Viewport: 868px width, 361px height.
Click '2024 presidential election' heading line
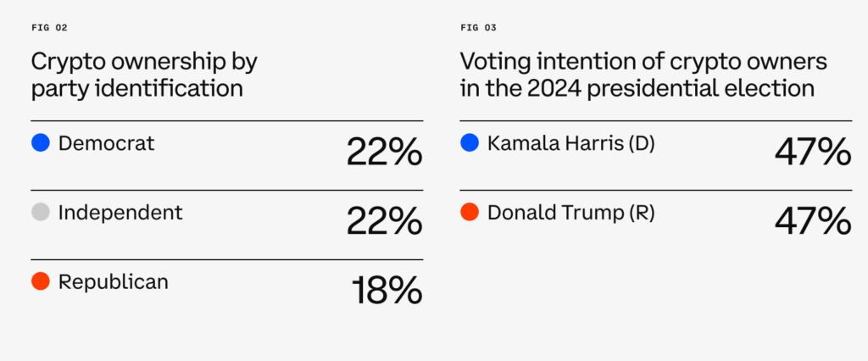[670, 89]
